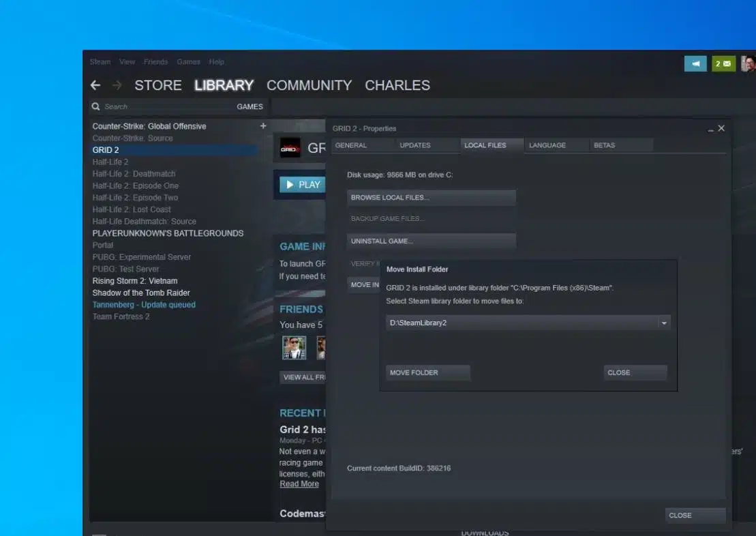The image size is (756, 536).
Task: Select Tannenberg - Update queued
Action: [x=144, y=305]
